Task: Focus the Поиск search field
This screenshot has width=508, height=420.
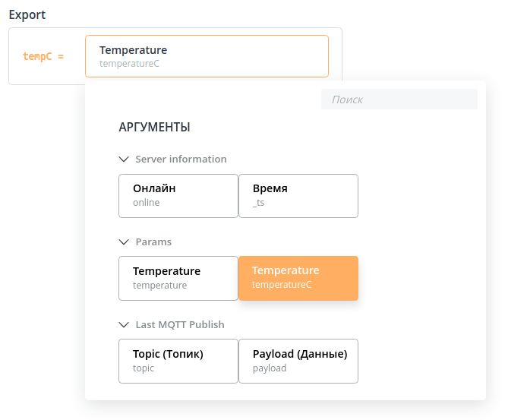Action: (x=399, y=99)
